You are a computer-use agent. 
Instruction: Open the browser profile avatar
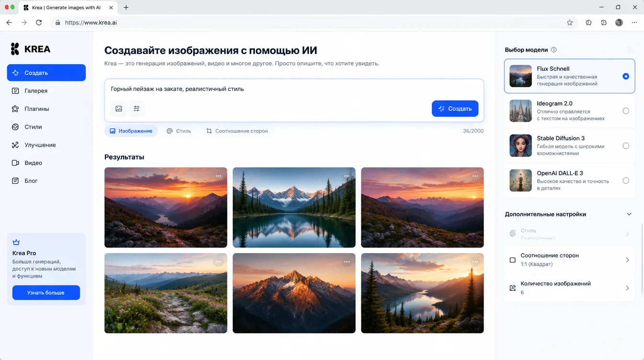(619, 22)
